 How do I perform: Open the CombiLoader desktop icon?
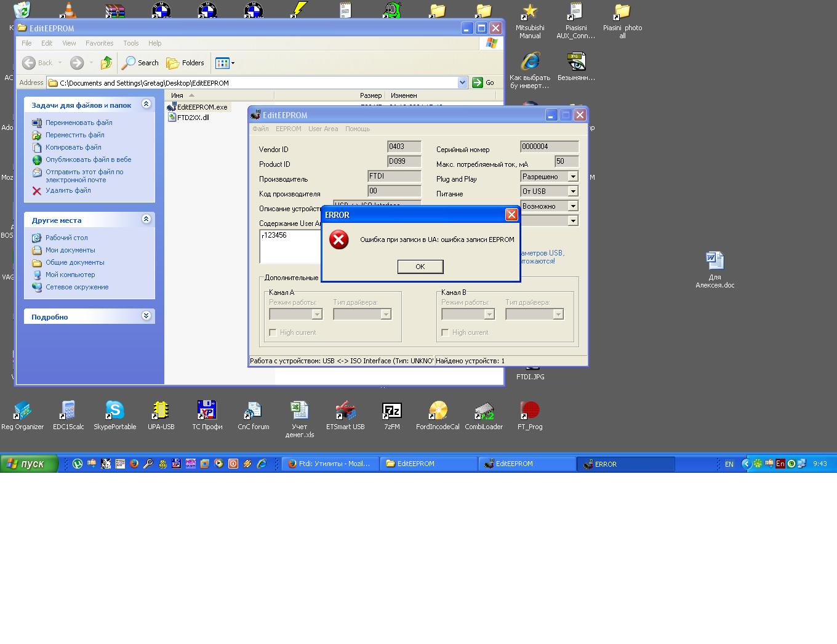(x=484, y=411)
